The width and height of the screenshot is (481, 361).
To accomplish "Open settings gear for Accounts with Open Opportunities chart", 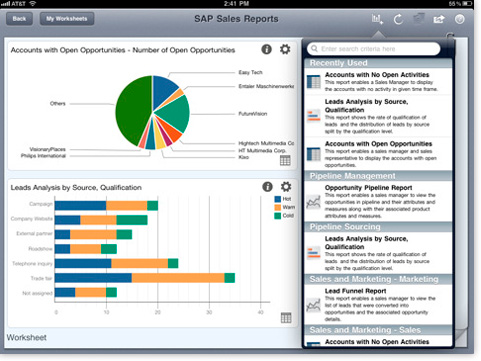I will 285,49.
